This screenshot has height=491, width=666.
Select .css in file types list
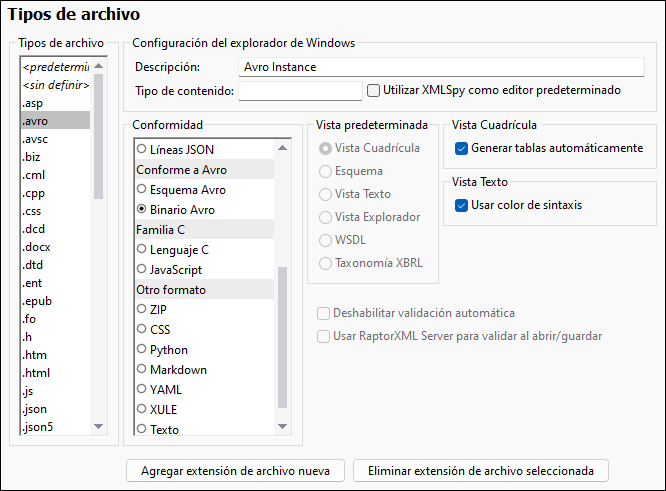coord(56,211)
